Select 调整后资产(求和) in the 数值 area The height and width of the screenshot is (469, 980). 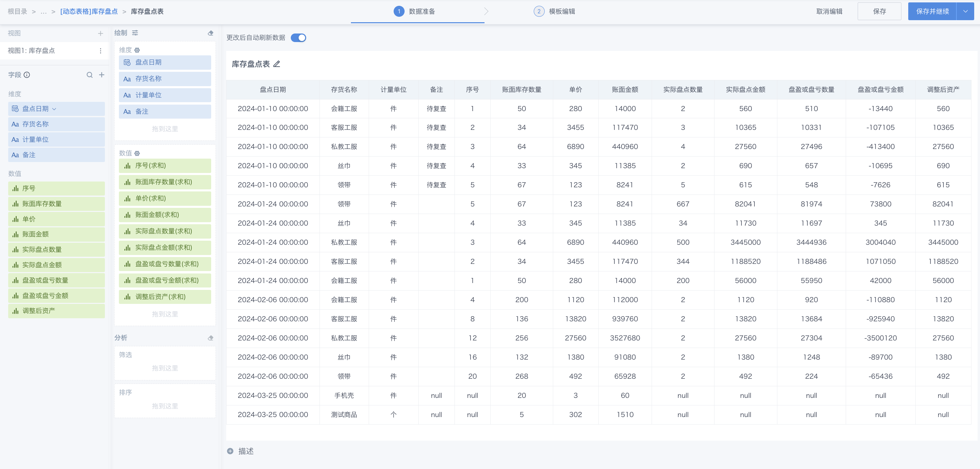165,297
